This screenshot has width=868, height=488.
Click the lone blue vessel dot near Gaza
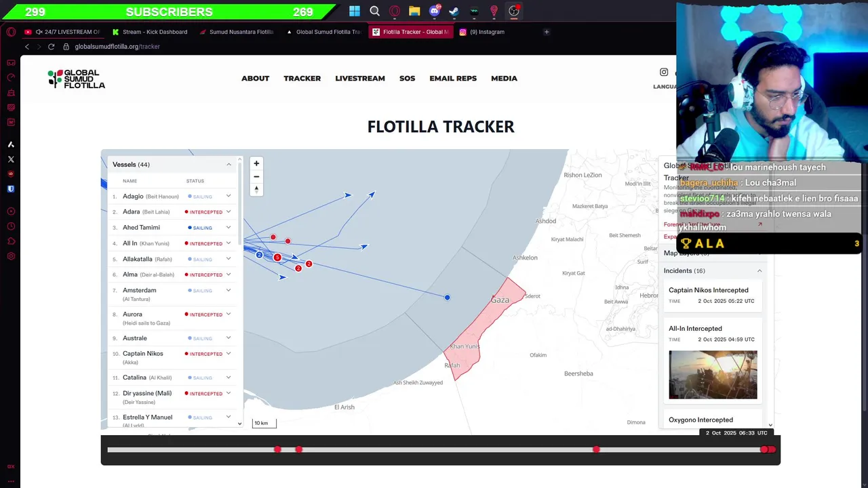click(x=447, y=298)
